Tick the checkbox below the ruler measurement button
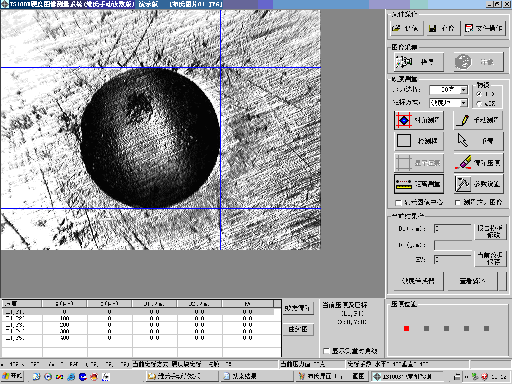Viewport: 512px width, 384px height. click(x=398, y=202)
